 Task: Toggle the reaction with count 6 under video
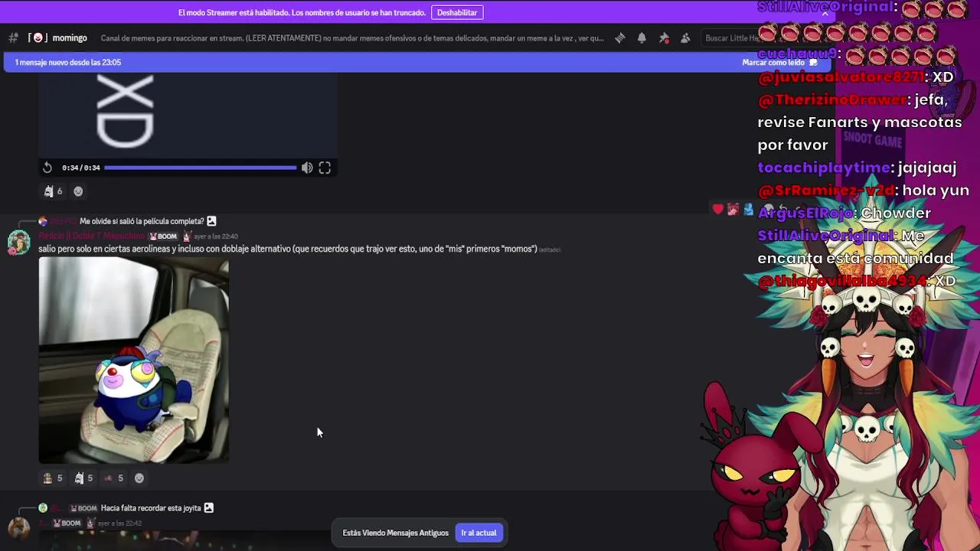(53, 191)
